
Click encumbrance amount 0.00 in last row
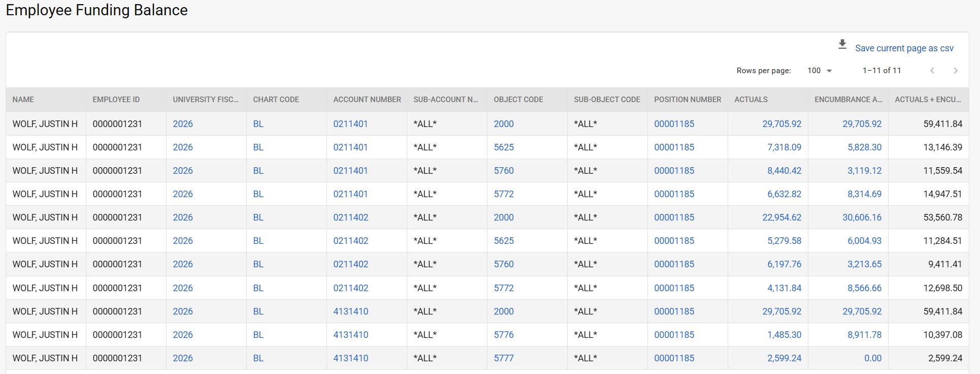pos(872,358)
